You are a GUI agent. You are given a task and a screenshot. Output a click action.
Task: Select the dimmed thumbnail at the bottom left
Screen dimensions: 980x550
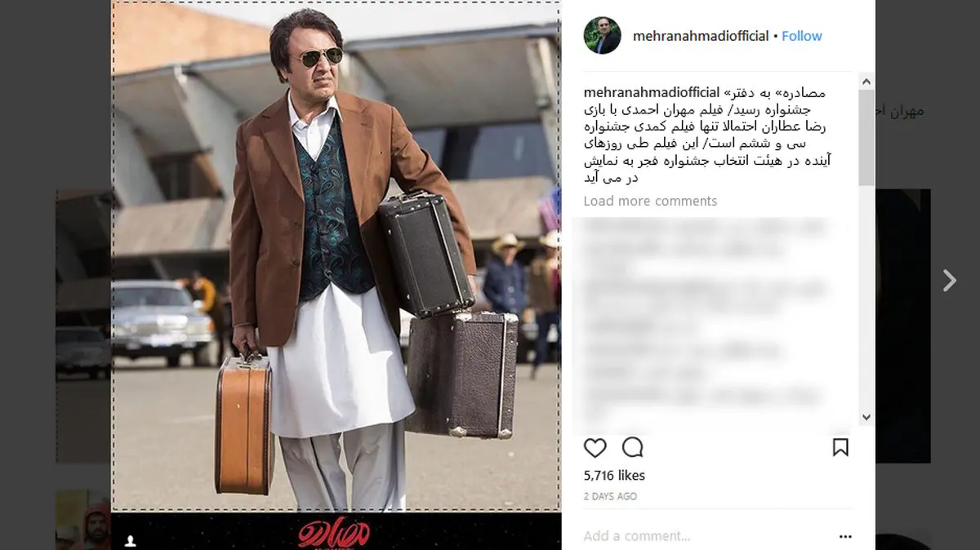pos(82,519)
